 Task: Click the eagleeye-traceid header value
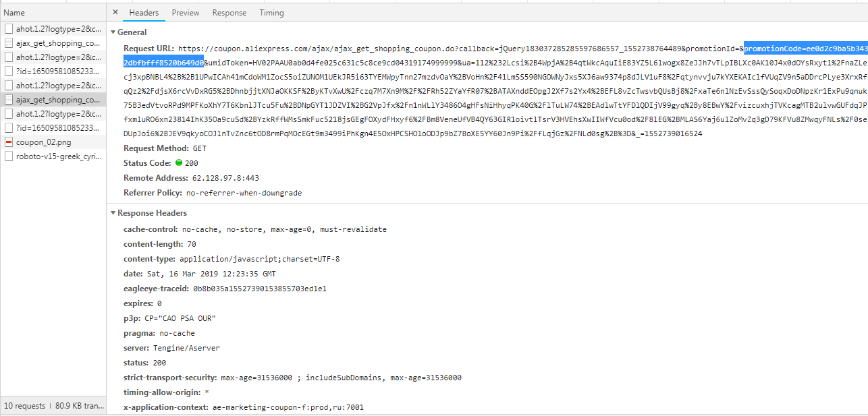260,289
